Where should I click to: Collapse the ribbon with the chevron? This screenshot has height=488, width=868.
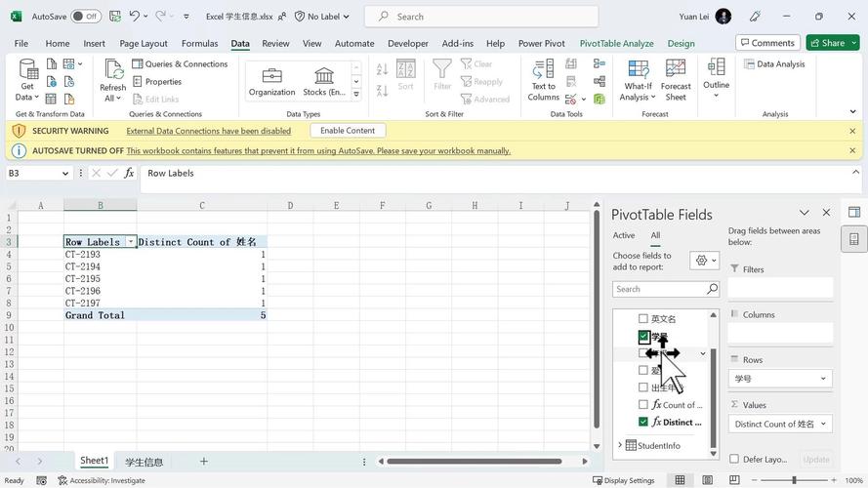pos(852,112)
